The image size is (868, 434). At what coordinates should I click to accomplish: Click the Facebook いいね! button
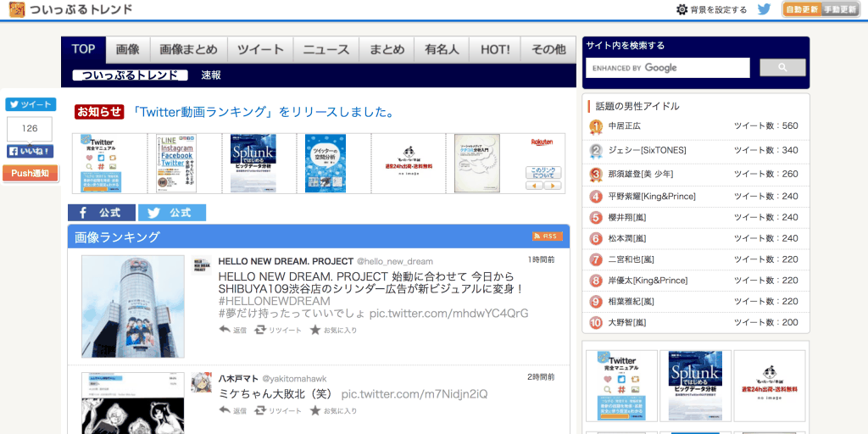pyautogui.click(x=31, y=151)
